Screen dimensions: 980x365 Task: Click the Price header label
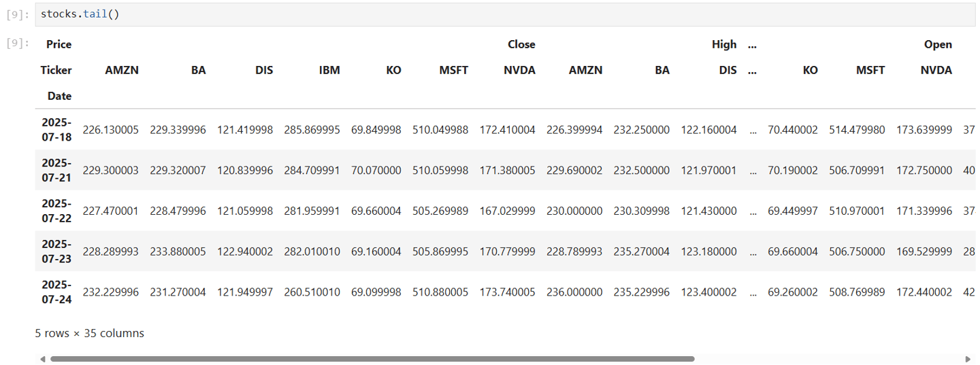coord(59,44)
